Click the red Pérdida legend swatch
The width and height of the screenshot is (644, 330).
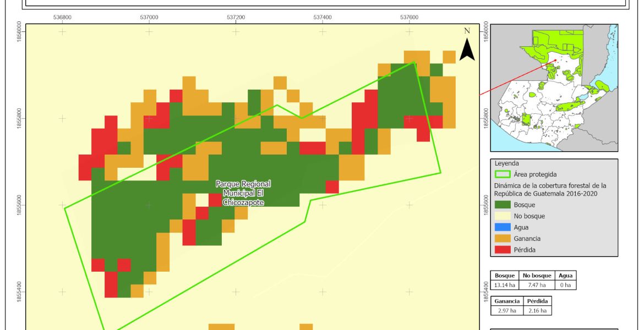tap(501, 250)
